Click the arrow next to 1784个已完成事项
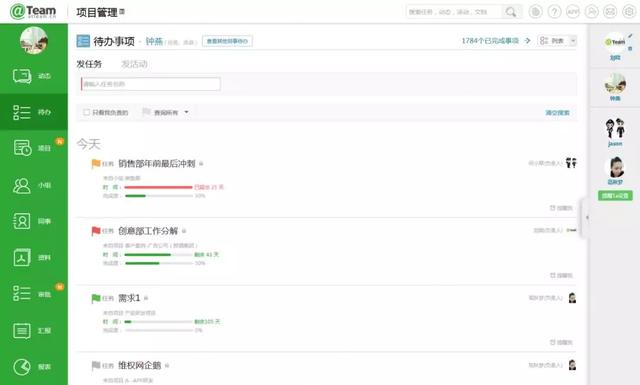The image size is (640, 385). pyautogui.click(x=528, y=41)
